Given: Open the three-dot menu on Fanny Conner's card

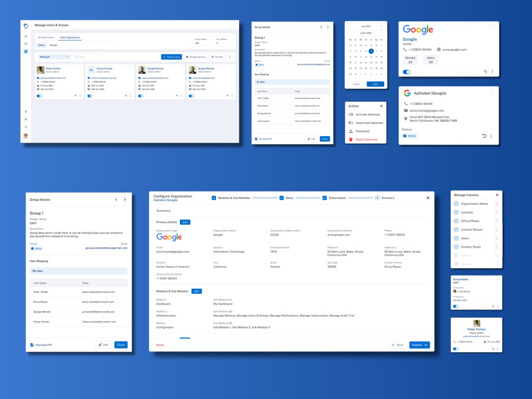Looking at the screenshot, I should (131, 96).
